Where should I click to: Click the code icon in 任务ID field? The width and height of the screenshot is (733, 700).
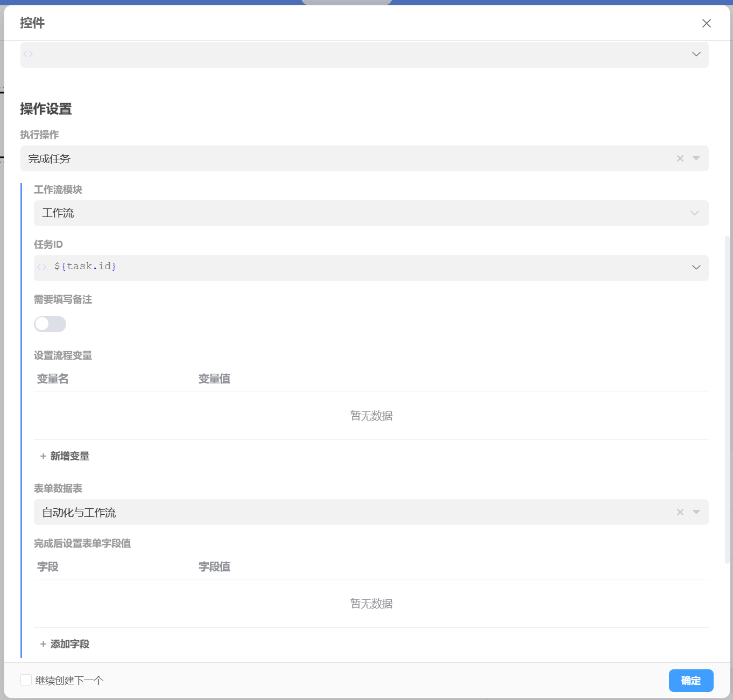[42, 267]
